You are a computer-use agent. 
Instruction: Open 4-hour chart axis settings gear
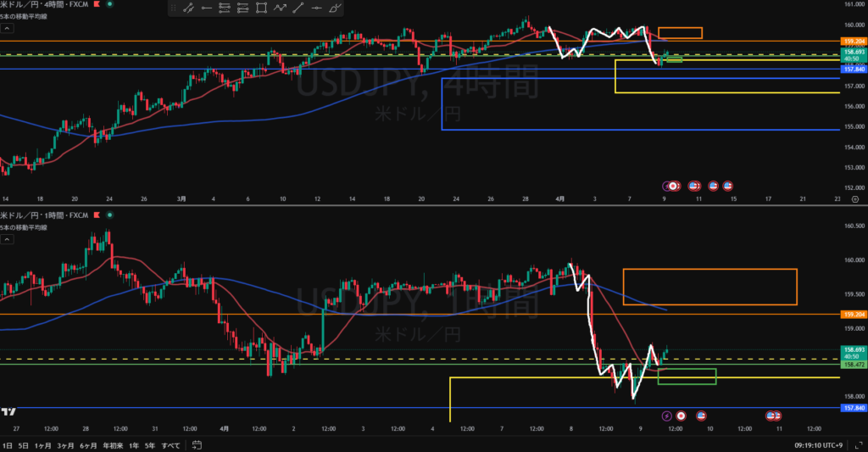(x=854, y=198)
